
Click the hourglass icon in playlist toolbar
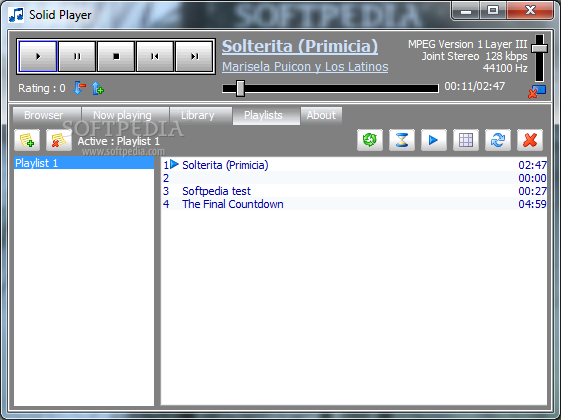(402, 140)
